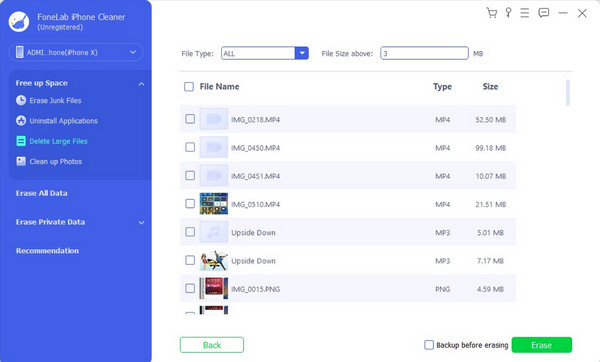
Task: Check the 7.17 MB Upside Down checkbox
Action: point(190,260)
